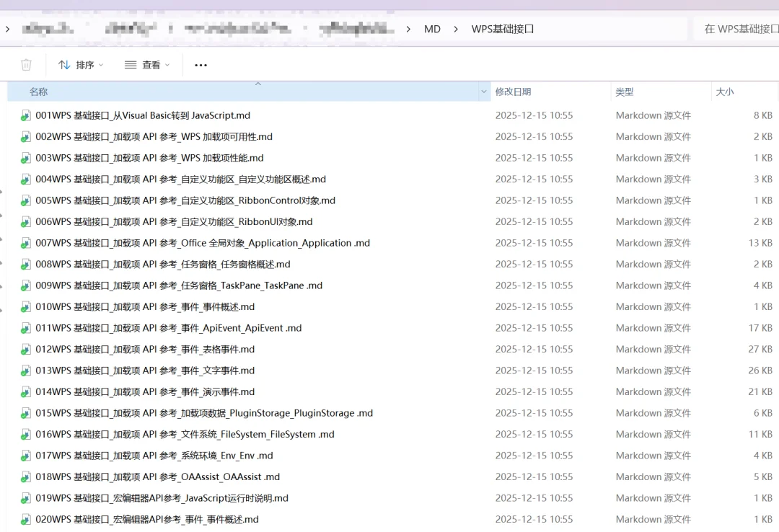Select file name 016WPS FileSystem_FileSystem .md

pyautogui.click(x=185, y=435)
